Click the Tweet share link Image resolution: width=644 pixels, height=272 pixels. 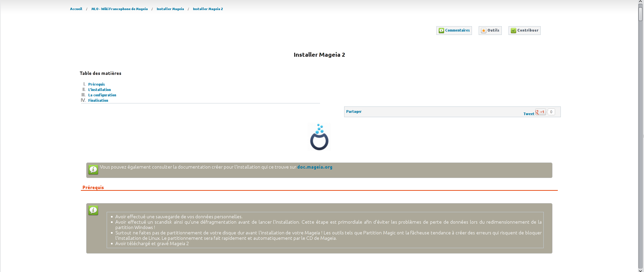(x=529, y=114)
